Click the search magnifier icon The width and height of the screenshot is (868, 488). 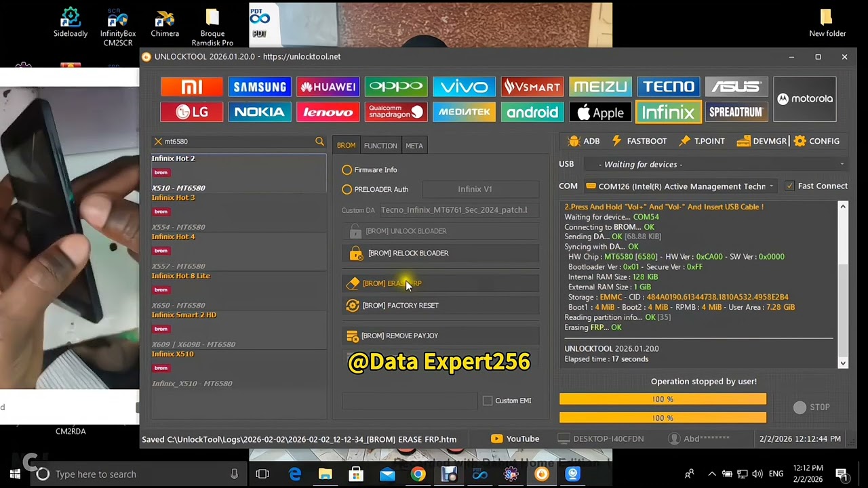pyautogui.click(x=319, y=141)
